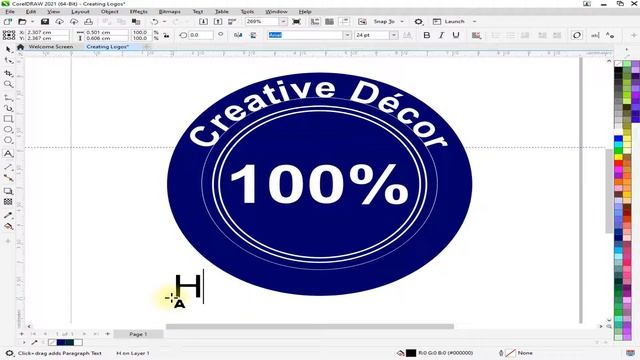This screenshot has height=360, width=640.
Task: Open the Effects menu
Action: [x=139, y=12]
